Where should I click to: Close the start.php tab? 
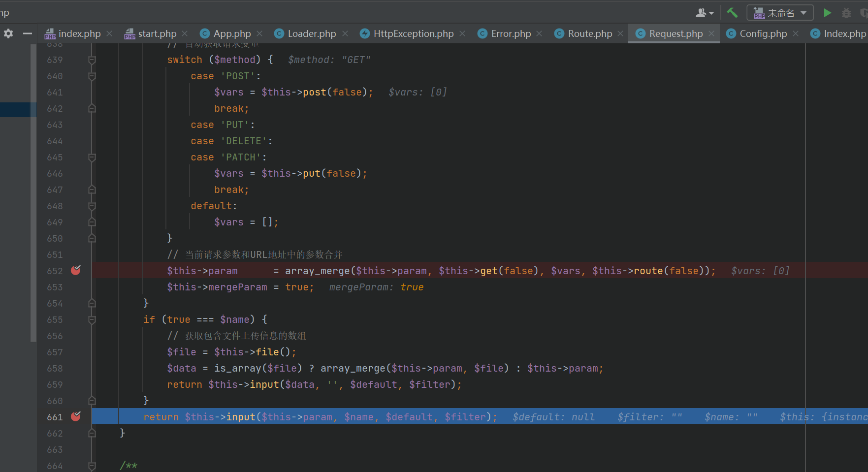[185, 33]
